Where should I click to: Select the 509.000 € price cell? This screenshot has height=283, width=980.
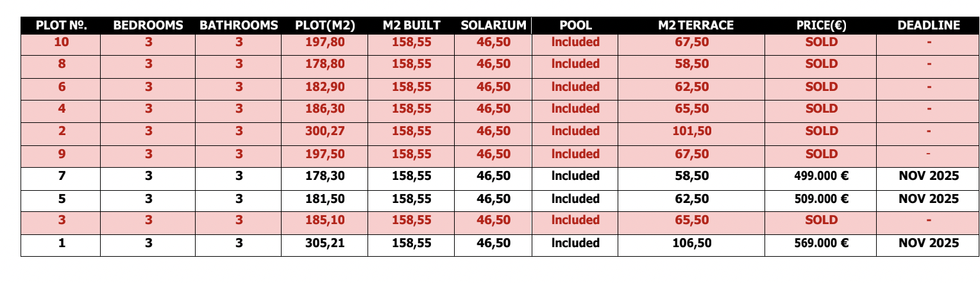point(822,199)
